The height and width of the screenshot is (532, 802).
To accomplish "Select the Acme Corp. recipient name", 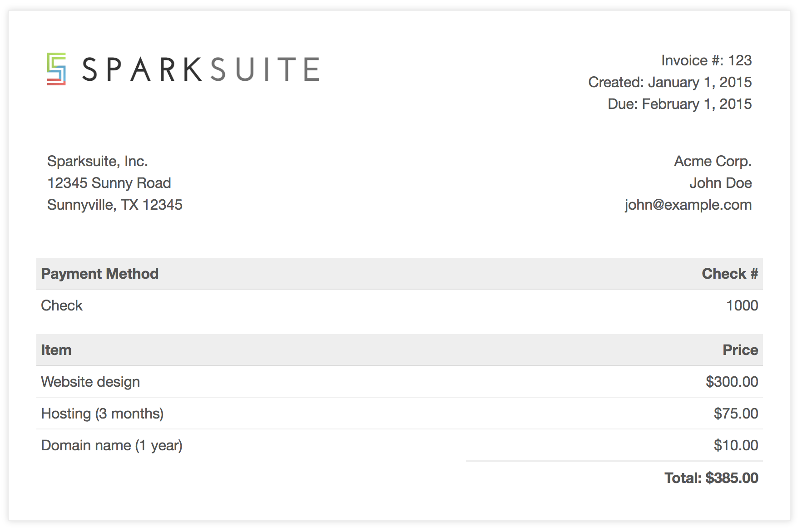I will click(x=713, y=161).
